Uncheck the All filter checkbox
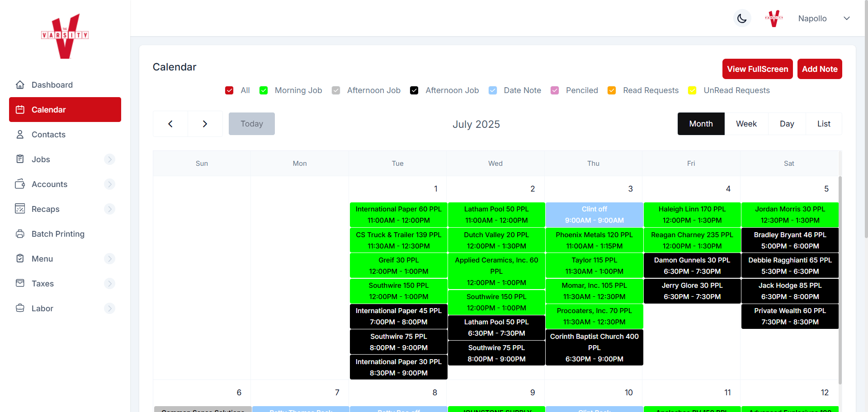 [x=229, y=90]
